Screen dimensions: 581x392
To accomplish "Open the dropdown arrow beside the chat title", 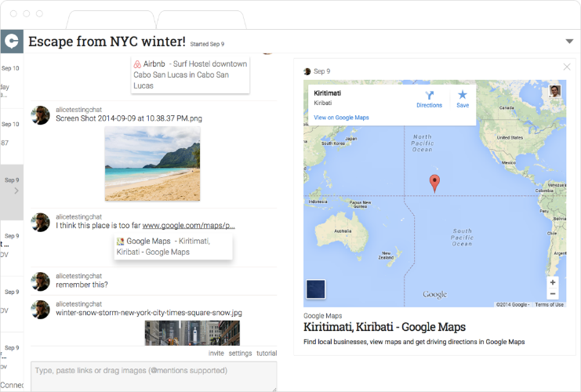I will click(x=569, y=41).
